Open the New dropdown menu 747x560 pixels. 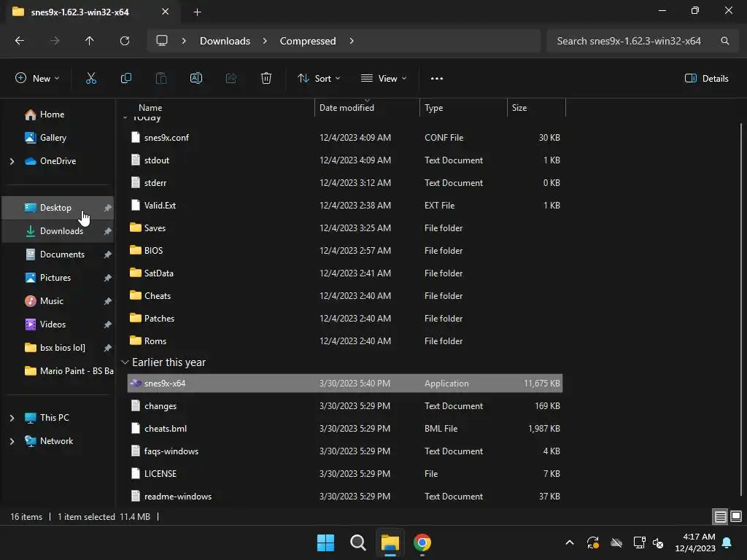coord(38,79)
